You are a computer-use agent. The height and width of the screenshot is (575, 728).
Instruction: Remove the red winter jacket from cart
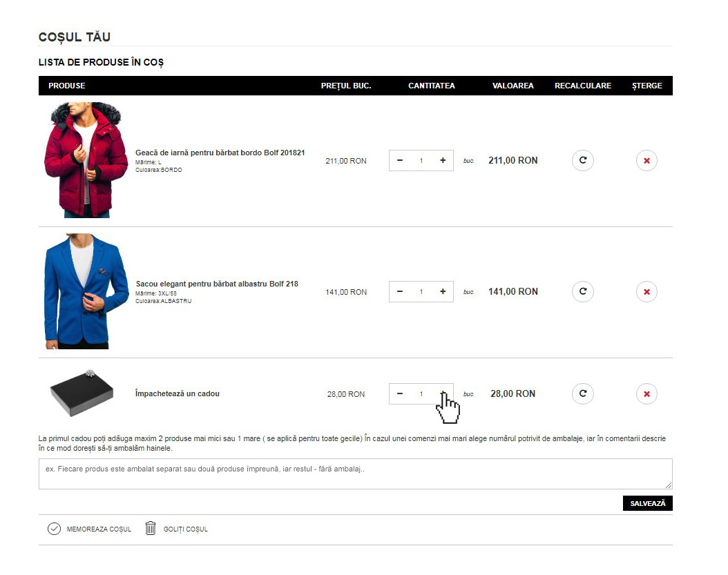(x=646, y=161)
